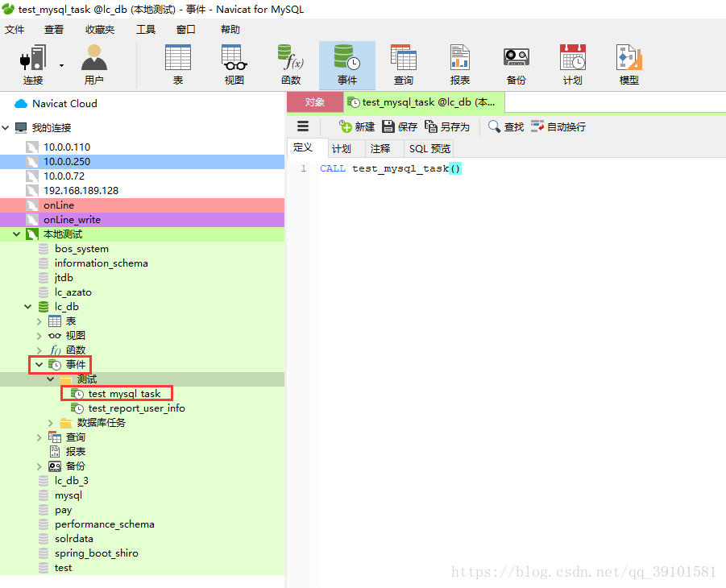Toggle 自动换行 (word wrap)
The image size is (726, 588).
click(558, 126)
